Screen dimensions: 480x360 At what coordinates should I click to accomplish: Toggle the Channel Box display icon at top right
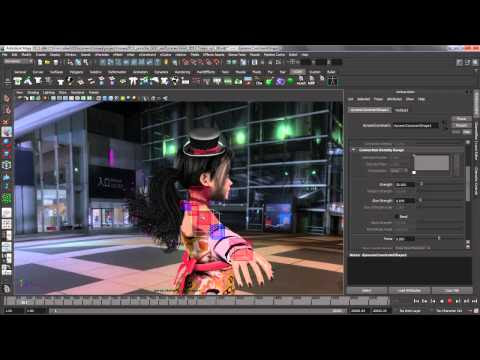click(x=475, y=62)
